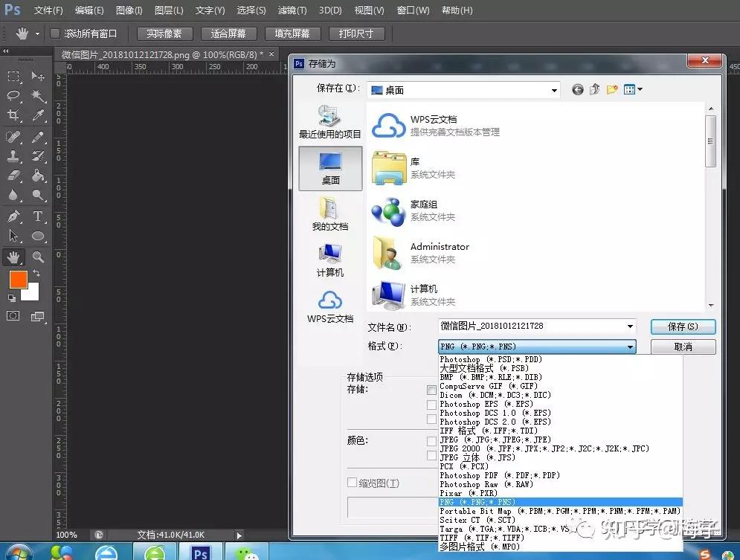
Task: Open the orange foreground color swatch
Action: tap(17, 278)
